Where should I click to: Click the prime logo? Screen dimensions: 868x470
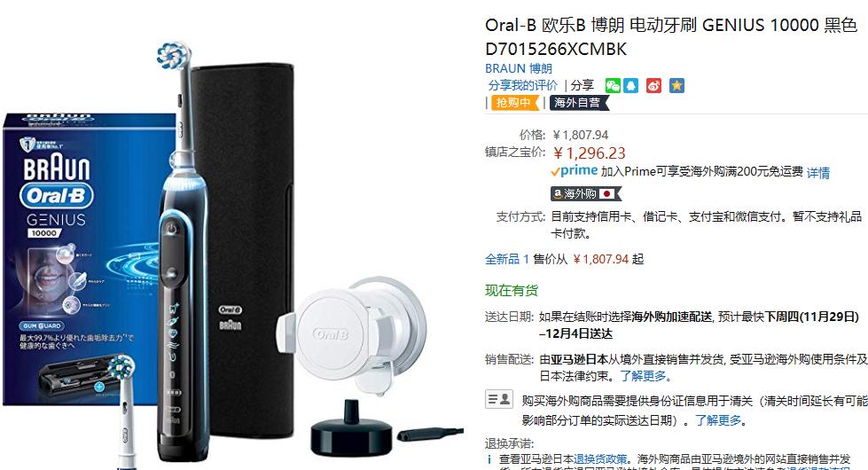(x=574, y=172)
